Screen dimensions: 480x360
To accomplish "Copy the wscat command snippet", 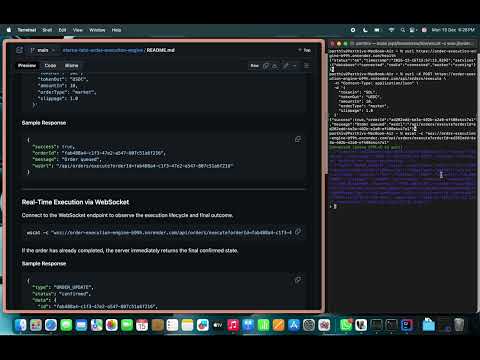I will [298, 232].
